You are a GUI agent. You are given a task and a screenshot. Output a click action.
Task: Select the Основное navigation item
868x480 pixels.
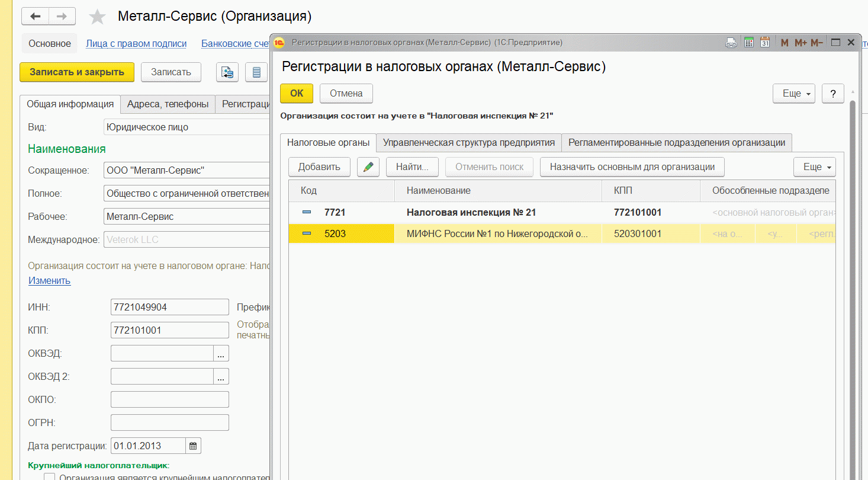50,43
